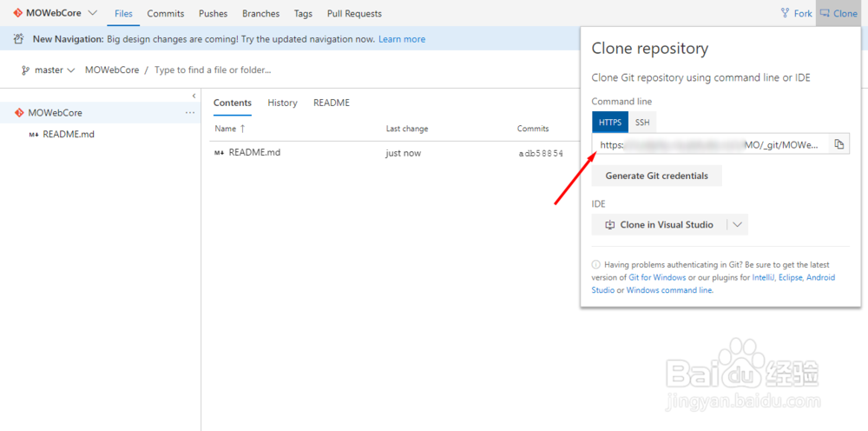The image size is (868, 431).
Task: Open the Git for Windows link
Action: (658, 277)
